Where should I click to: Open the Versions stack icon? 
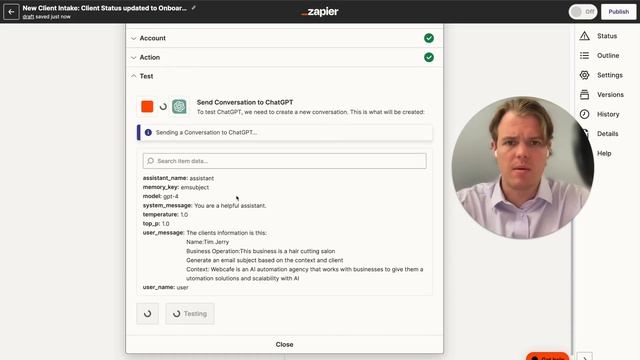(x=584, y=95)
